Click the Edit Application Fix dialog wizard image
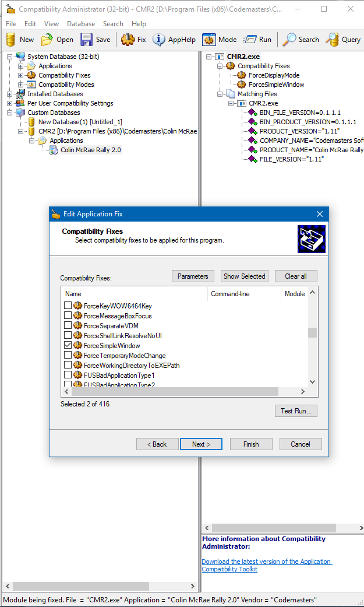This screenshot has width=364, height=607. click(x=312, y=239)
